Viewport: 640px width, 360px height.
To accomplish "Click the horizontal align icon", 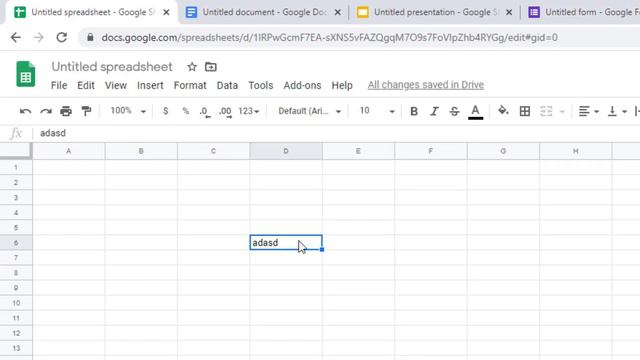I will [584, 111].
